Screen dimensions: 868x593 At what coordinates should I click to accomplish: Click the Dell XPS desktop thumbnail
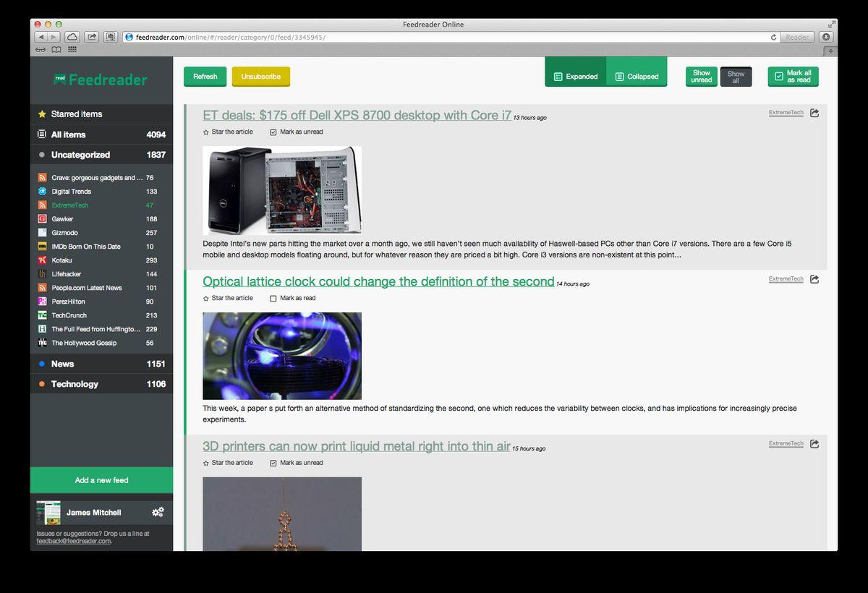[x=282, y=189]
